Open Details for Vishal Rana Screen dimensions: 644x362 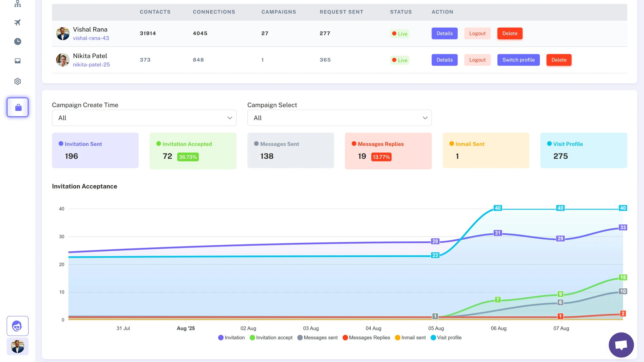click(444, 33)
